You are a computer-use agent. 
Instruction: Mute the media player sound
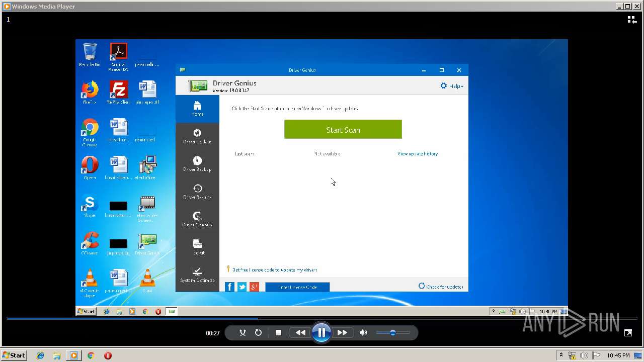coord(364,332)
